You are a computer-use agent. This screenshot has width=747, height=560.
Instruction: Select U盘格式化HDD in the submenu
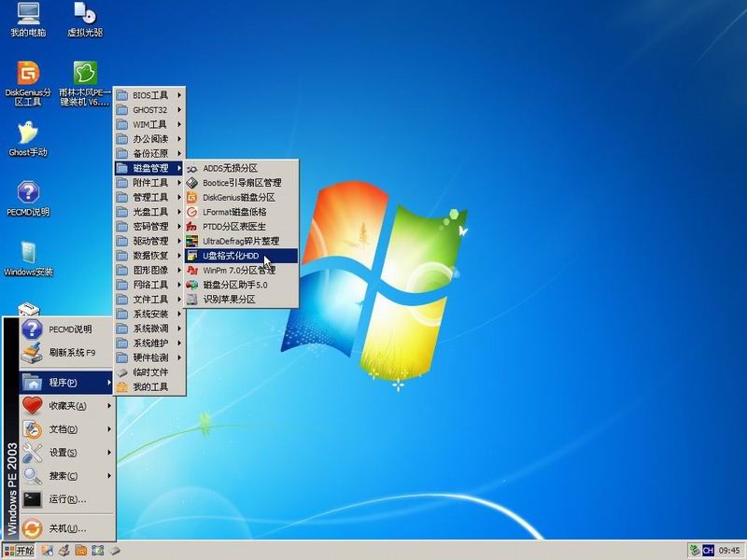click(x=241, y=255)
